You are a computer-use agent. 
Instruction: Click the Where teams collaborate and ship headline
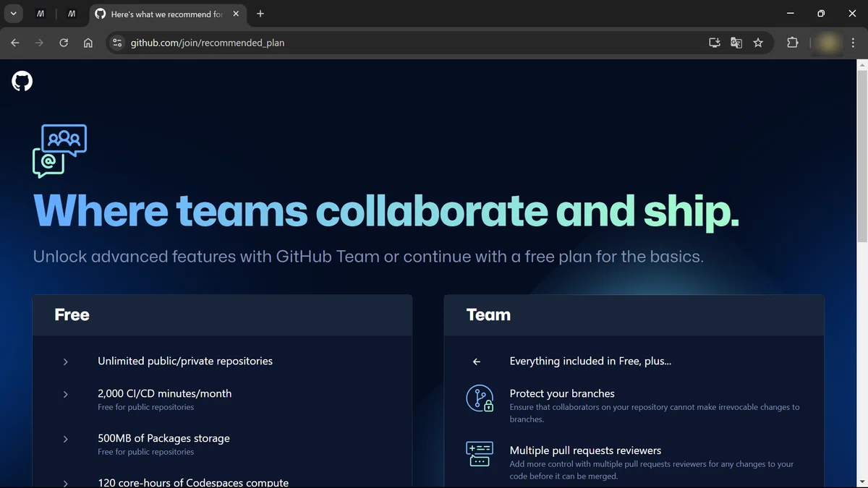click(386, 211)
